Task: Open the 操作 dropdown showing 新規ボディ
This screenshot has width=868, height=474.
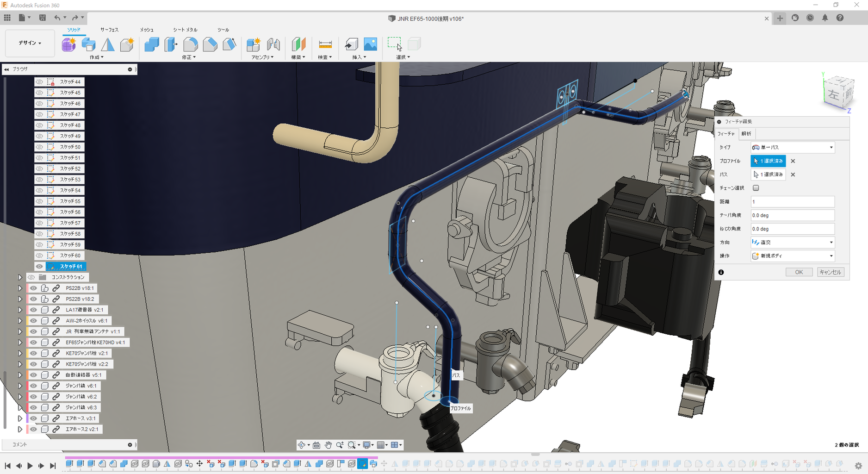Action: click(x=792, y=256)
